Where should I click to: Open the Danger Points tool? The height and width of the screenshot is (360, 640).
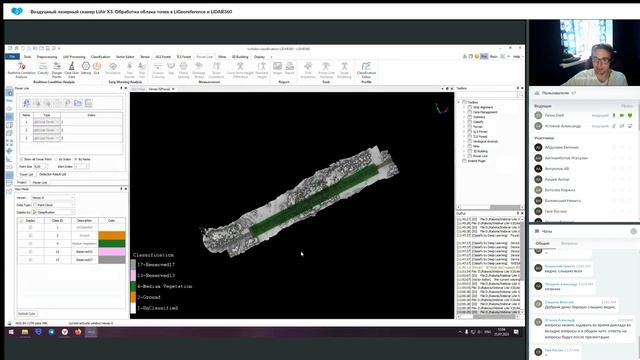(x=57, y=69)
